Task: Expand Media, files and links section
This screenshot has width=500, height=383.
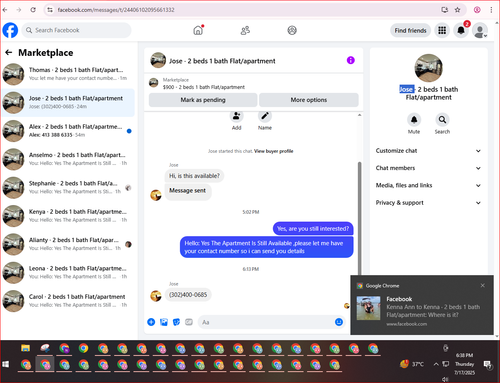Action: (428, 185)
